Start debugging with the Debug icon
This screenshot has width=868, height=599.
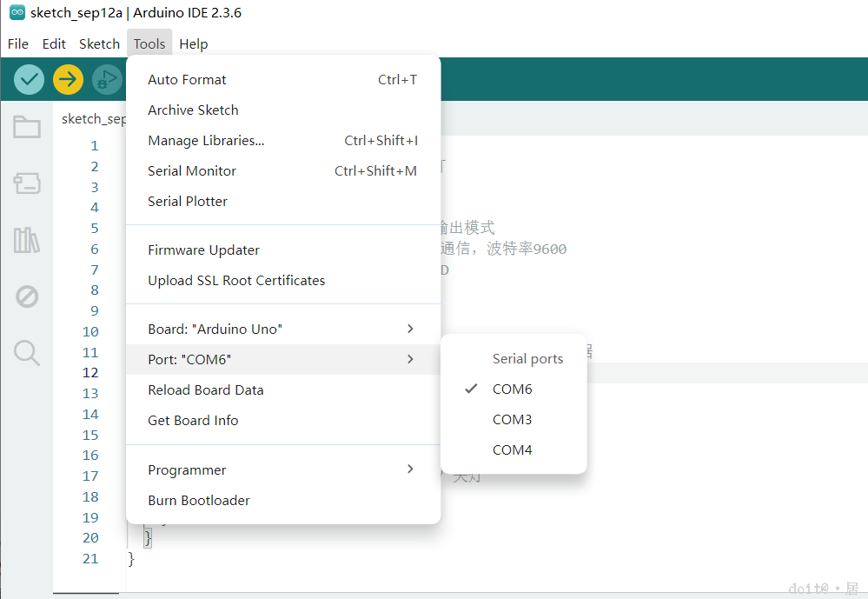click(107, 79)
